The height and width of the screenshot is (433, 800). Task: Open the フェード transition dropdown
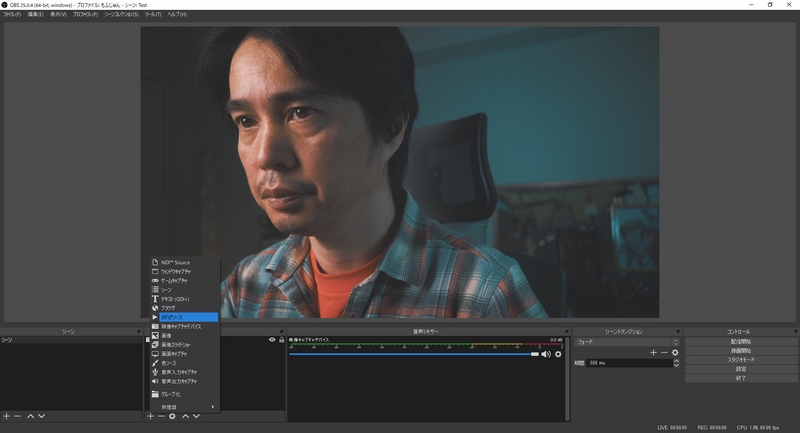(628, 342)
